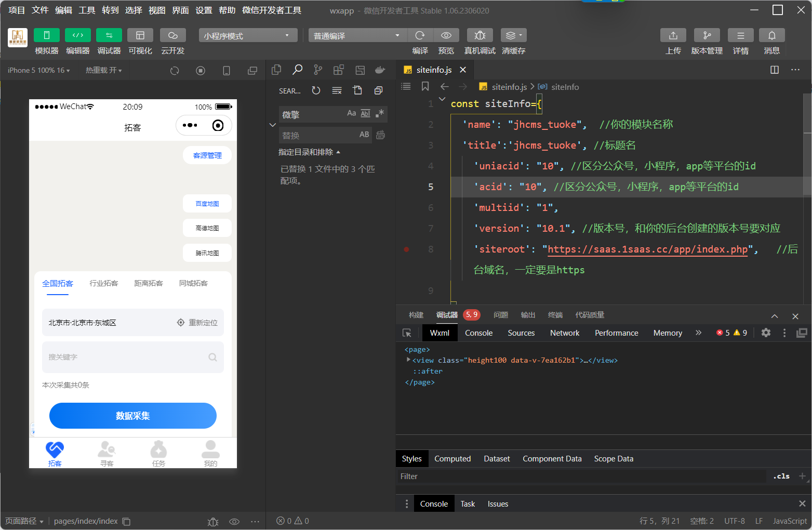This screenshot has height=530, width=812.
Task: Open the Docker whale icon
Action: pyautogui.click(x=380, y=70)
